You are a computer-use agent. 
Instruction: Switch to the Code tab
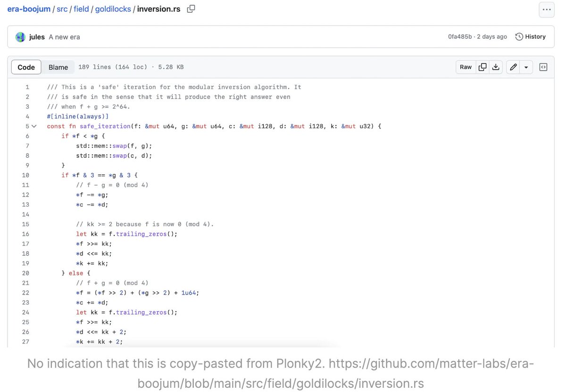click(26, 67)
